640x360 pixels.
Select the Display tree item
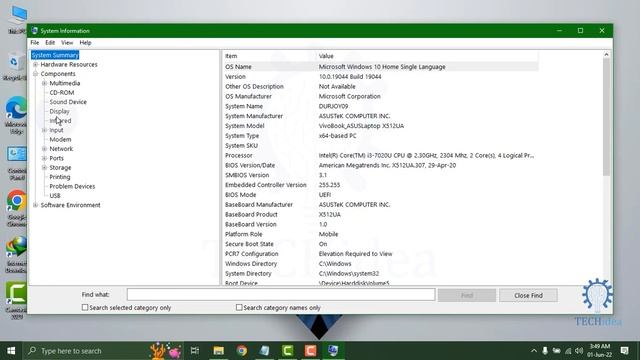(59, 111)
